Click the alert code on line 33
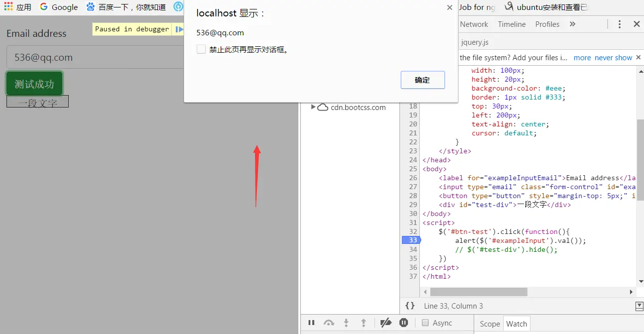This screenshot has height=334, width=644. pos(520,240)
